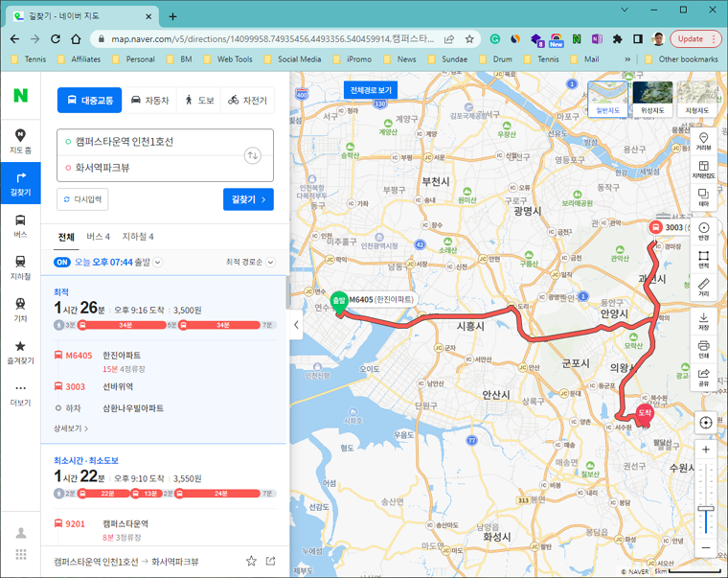The image size is (728, 578).
Task: Open Naver Map home logo
Action: [20, 95]
